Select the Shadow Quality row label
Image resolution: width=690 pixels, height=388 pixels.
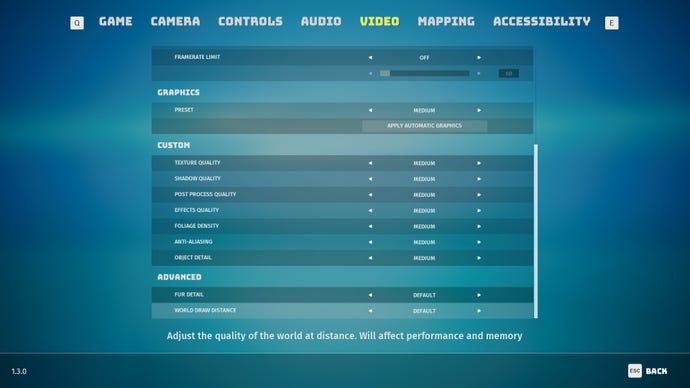click(x=198, y=179)
